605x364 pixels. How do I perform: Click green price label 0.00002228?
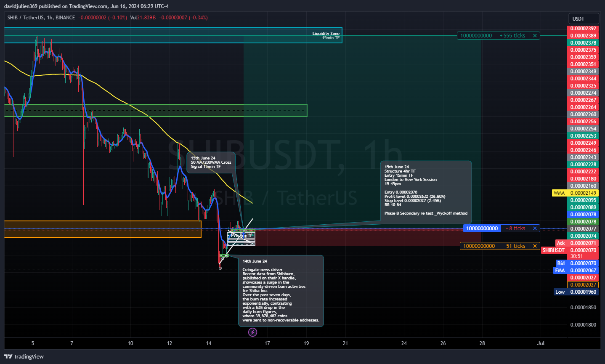click(583, 165)
